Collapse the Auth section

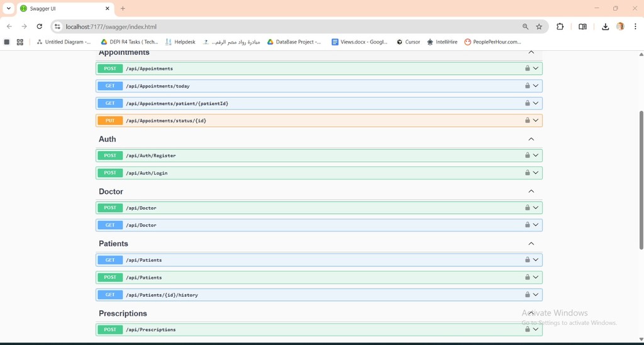[531, 139]
